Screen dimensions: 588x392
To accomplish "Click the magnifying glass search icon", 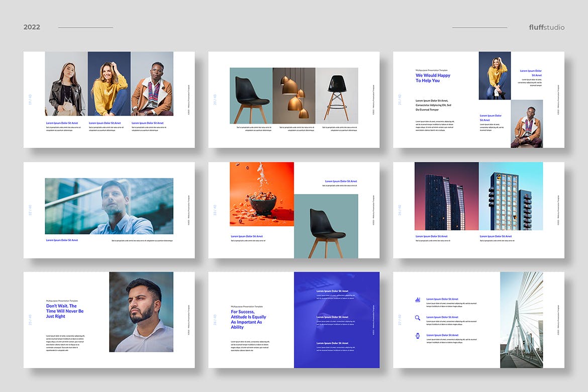I will [x=418, y=318].
